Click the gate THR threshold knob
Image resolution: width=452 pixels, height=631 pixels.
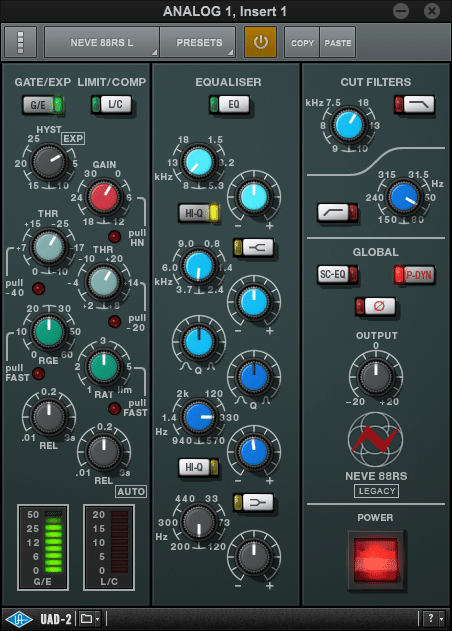pos(49,247)
